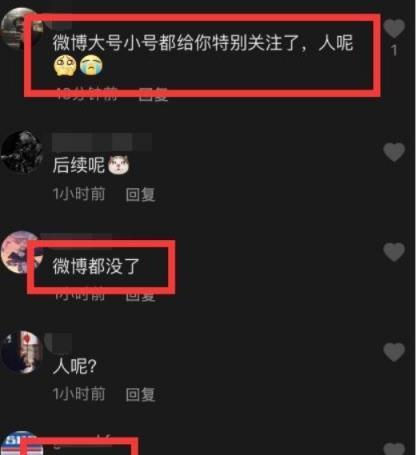Open avatar of the 人呢? commenter

(x=22, y=352)
